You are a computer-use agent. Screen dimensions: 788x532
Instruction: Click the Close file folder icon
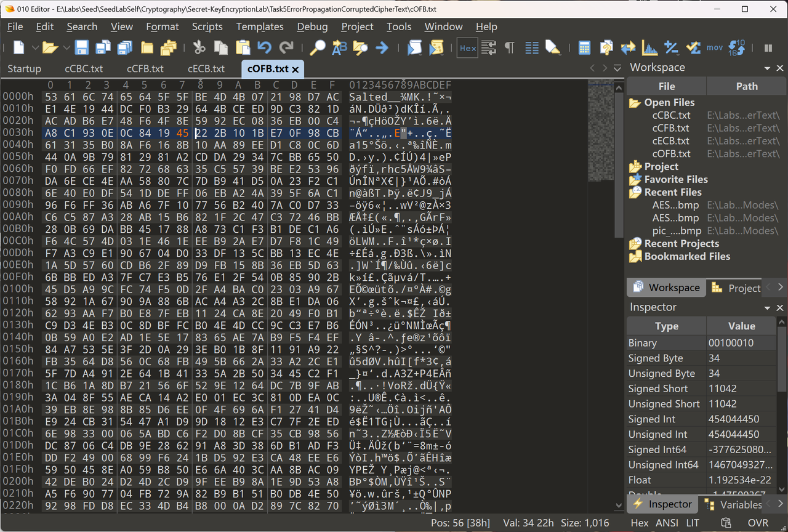coord(147,47)
